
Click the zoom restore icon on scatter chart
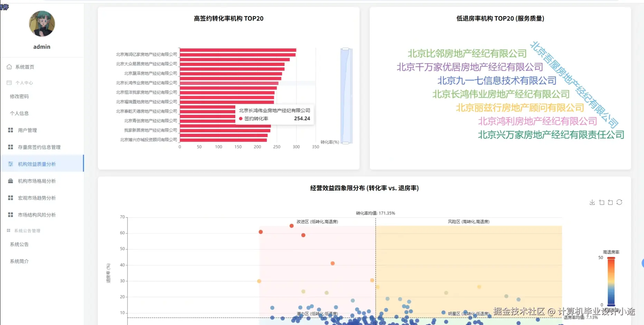point(610,202)
